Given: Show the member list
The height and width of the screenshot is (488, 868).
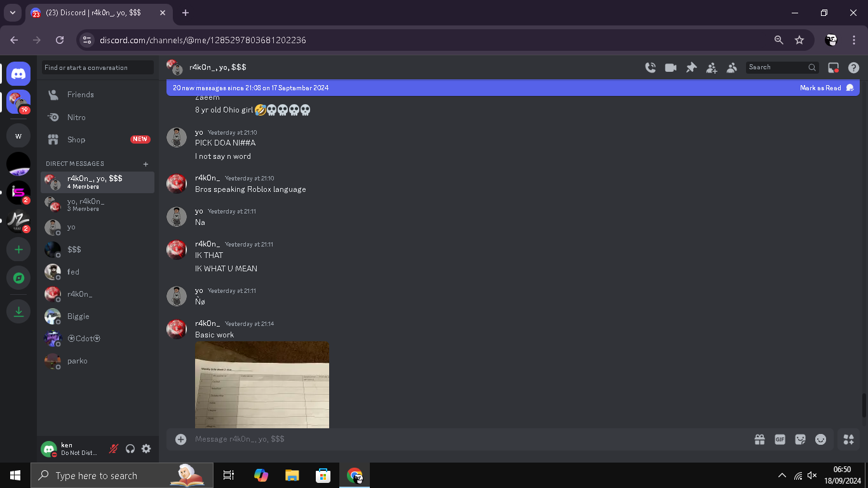Looking at the screenshot, I should pos(732,67).
